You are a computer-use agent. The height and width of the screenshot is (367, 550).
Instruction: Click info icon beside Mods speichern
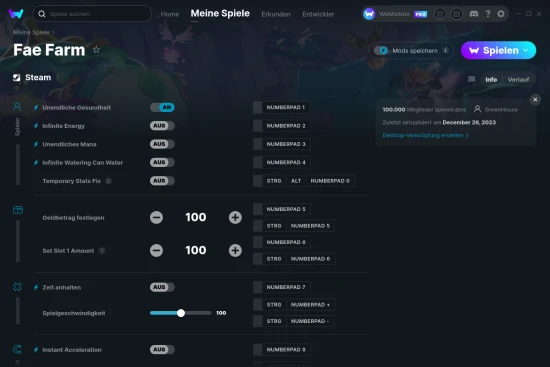point(445,51)
